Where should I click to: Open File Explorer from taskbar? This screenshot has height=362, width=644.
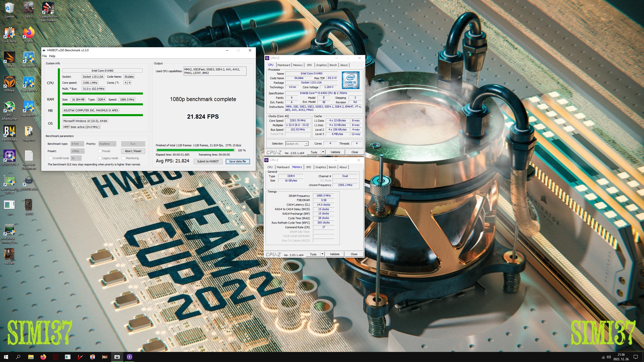(x=31, y=357)
